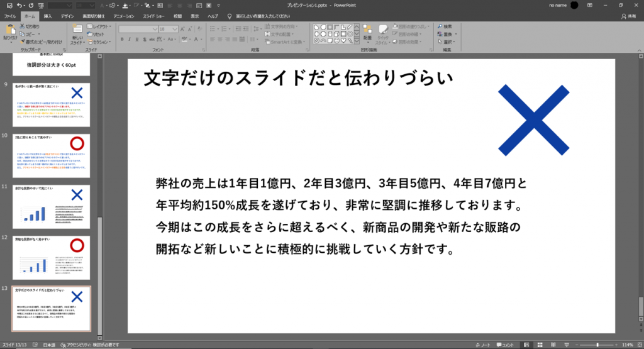Image resolution: width=644 pixels, height=349 pixels.
Task: Open align text (文字の配置) dropdown
Action: coord(279,34)
